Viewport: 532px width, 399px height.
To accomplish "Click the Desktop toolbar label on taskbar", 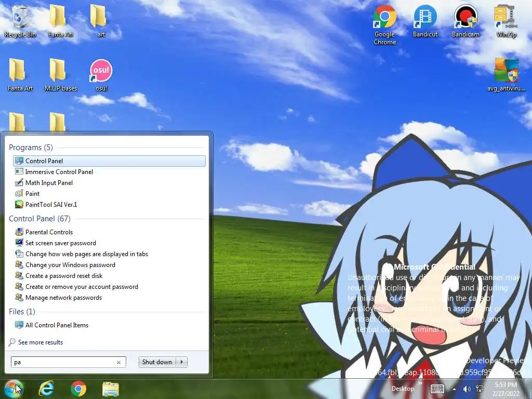I will click(x=403, y=389).
